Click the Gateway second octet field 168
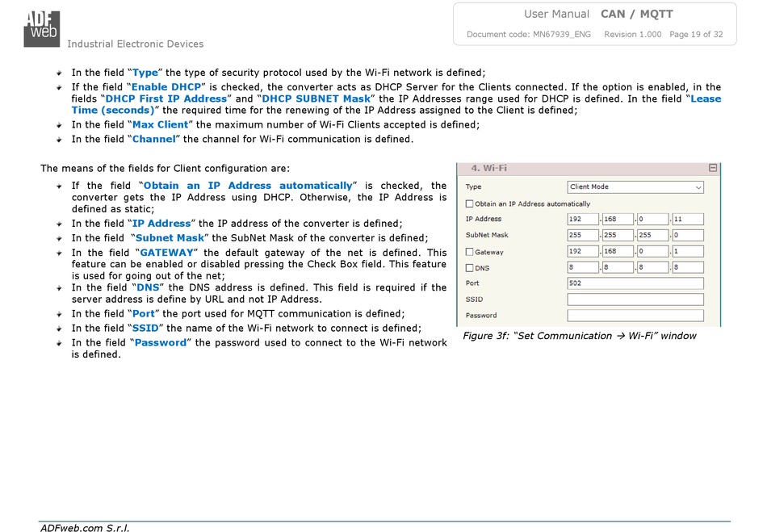This screenshot has height=532, width=767. 618,251
